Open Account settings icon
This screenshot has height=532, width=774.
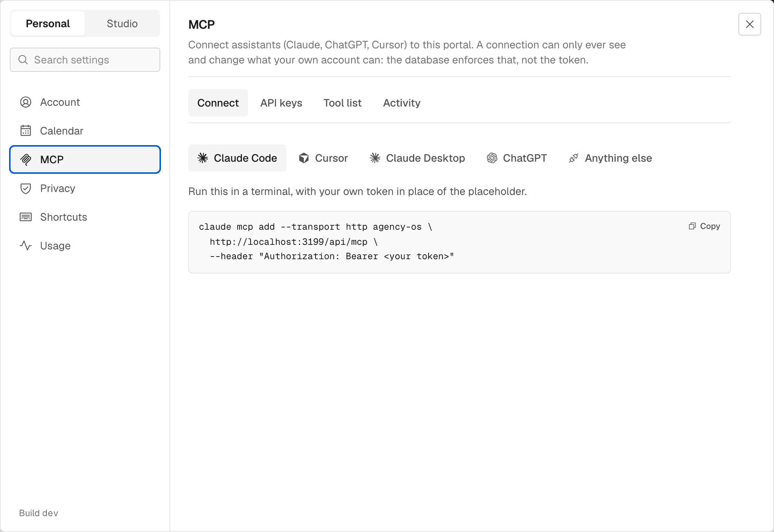tap(26, 102)
